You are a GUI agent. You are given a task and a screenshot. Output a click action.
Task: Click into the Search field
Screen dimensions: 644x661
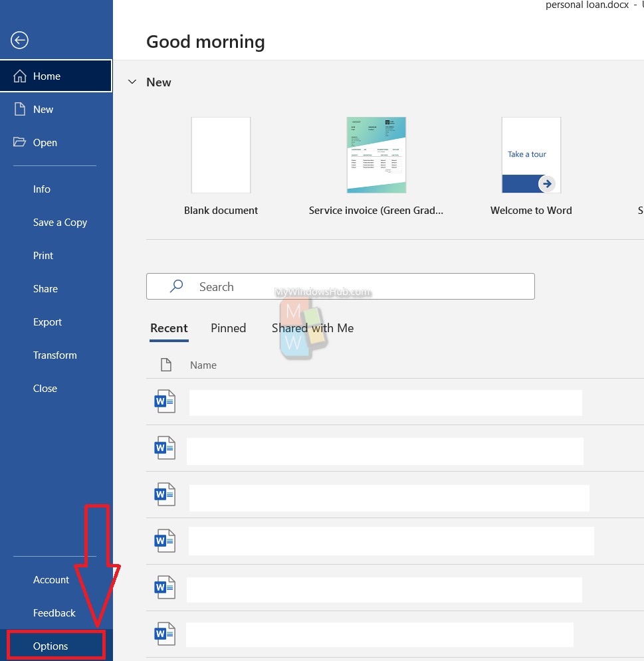(x=340, y=286)
